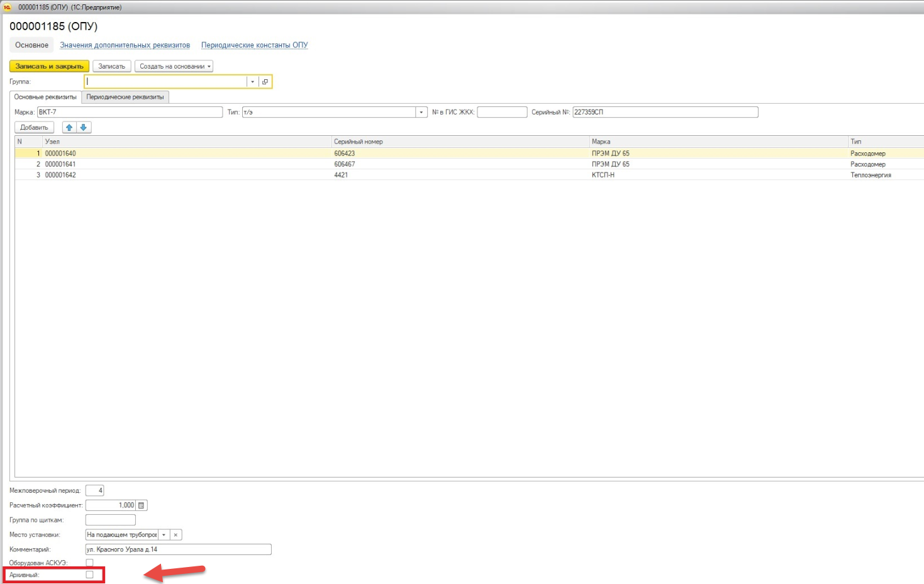The width and height of the screenshot is (924, 584).
Task: Select the Основные реквизиты tab
Action: coord(45,97)
